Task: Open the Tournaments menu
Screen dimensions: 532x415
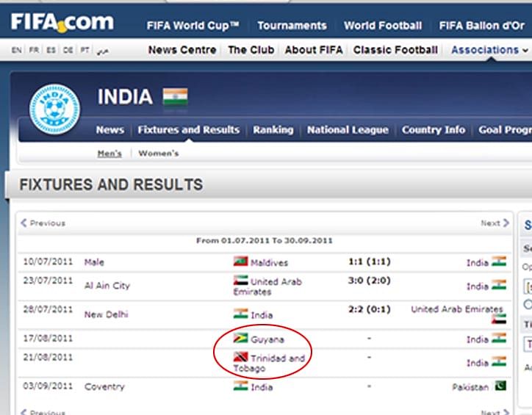Action: pyautogui.click(x=292, y=26)
